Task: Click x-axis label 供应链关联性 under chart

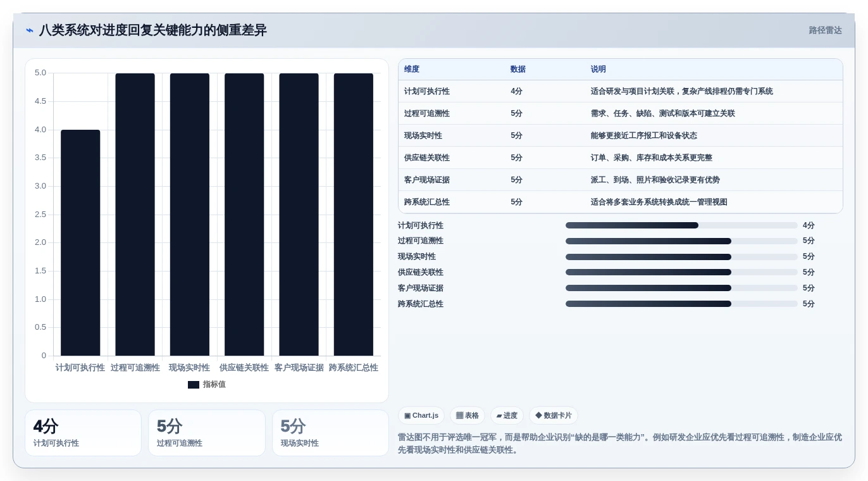Action: pyautogui.click(x=244, y=368)
